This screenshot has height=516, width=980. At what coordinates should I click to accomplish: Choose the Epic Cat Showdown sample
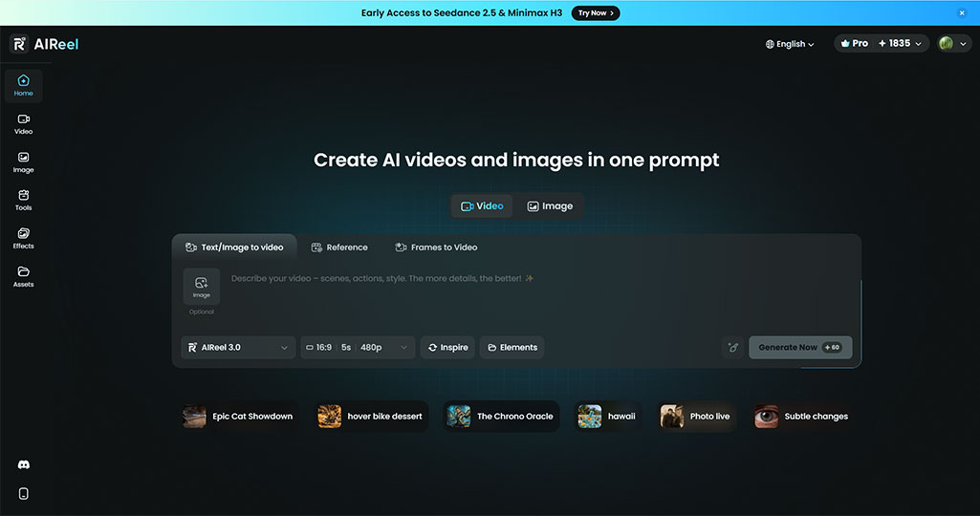click(x=238, y=416)
